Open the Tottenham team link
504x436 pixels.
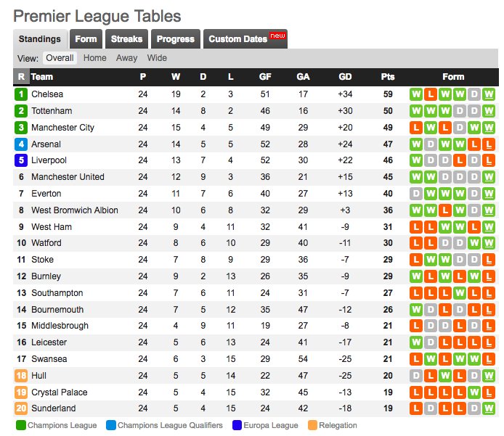[52, 111]
